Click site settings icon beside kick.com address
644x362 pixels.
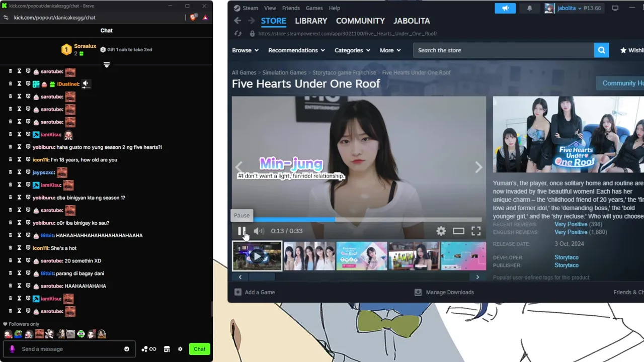tap(6, 18)
